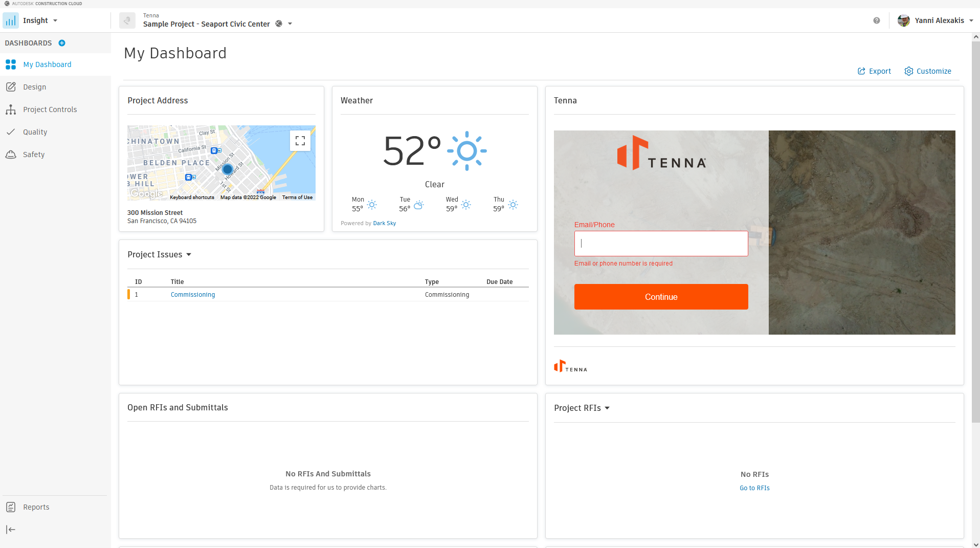
Task: Expand the project selector dropdown arrow
Action: pyautogui.click(x=290, y=24)
